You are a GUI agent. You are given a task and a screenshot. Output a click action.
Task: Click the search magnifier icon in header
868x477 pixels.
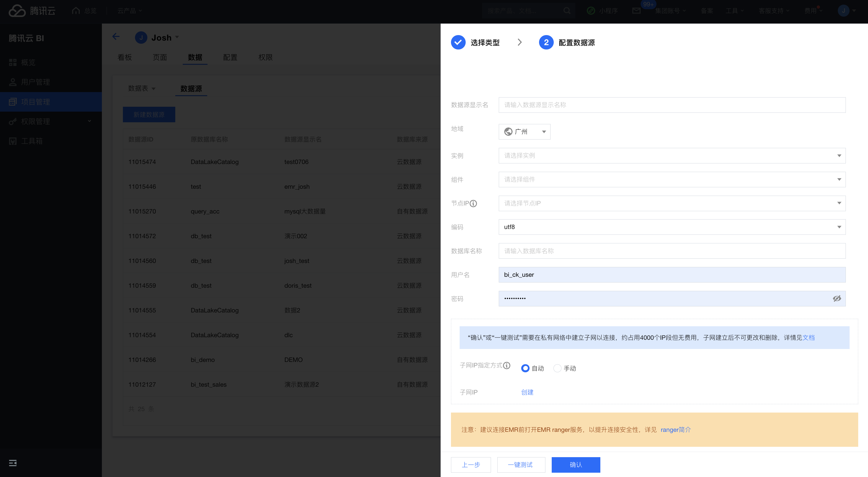point(567,11)
